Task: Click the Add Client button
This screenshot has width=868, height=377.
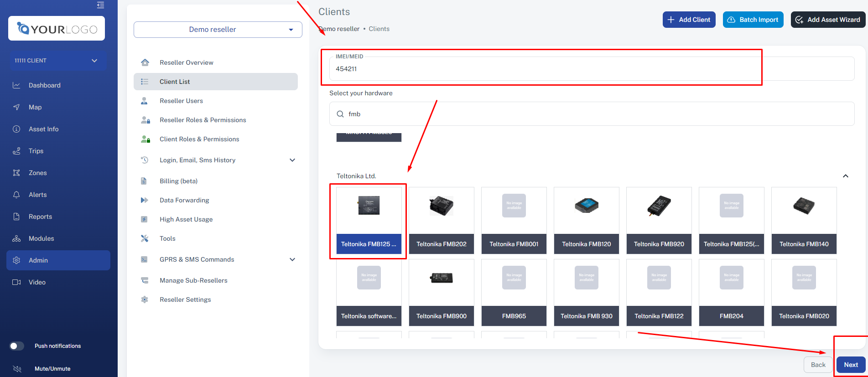Action: click(x=689, y=20)
